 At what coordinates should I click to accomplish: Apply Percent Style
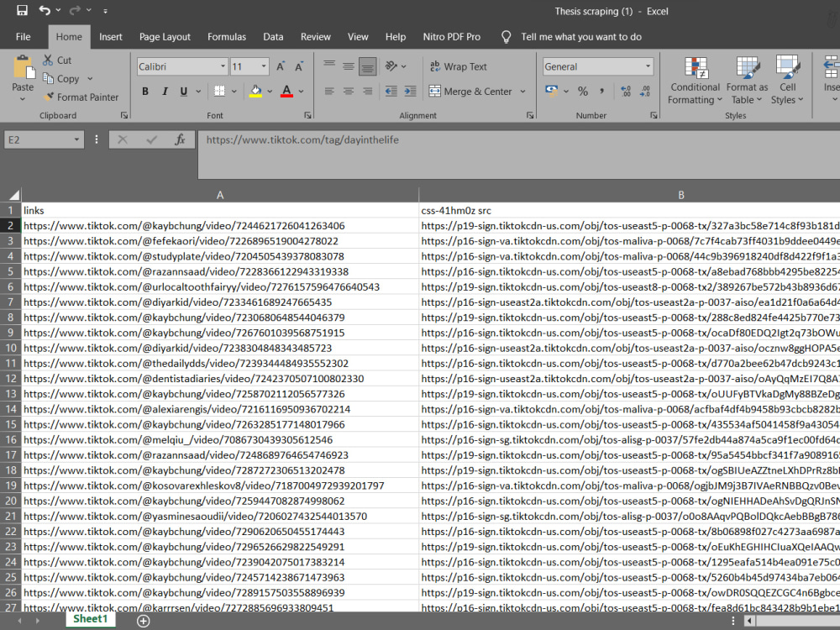583,91
